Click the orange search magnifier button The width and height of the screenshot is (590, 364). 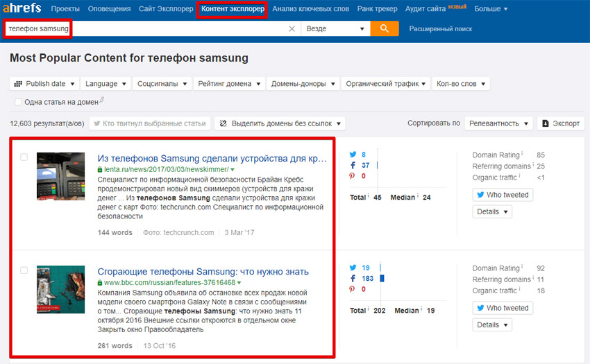384,28
